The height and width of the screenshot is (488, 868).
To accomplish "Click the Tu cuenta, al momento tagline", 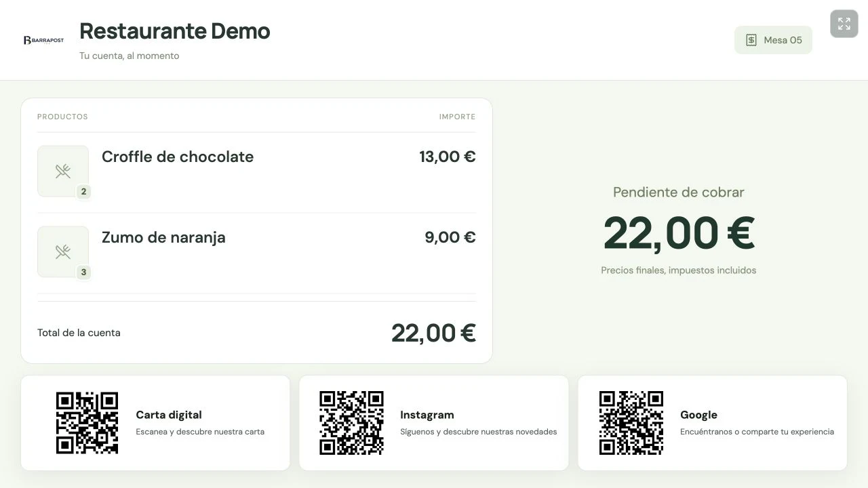I will point(130,56).
